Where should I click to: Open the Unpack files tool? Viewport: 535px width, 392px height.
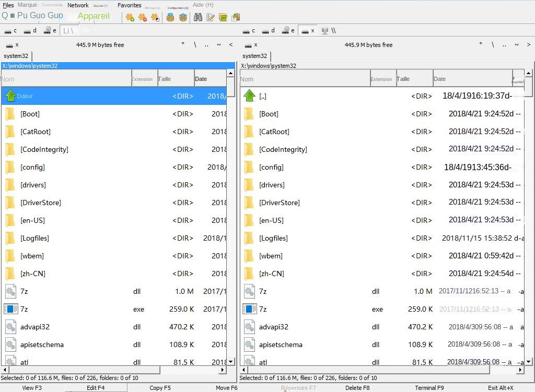click(x=184, y=17)
